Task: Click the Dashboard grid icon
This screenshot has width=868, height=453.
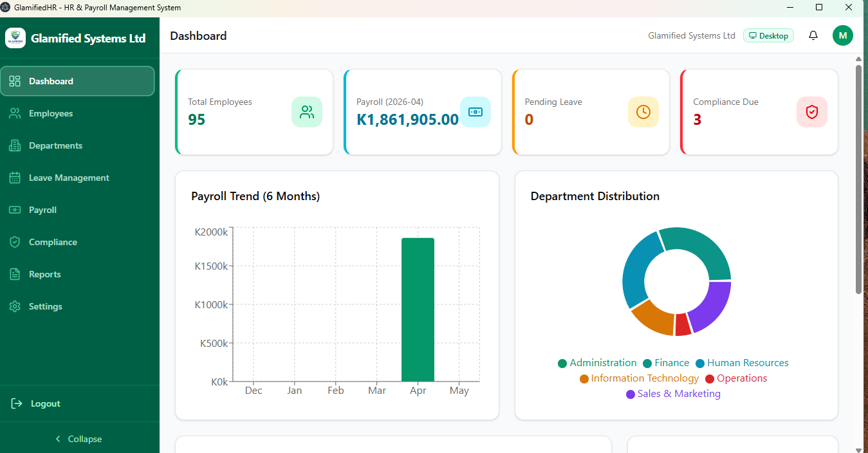Action: (x=15, y=81)
